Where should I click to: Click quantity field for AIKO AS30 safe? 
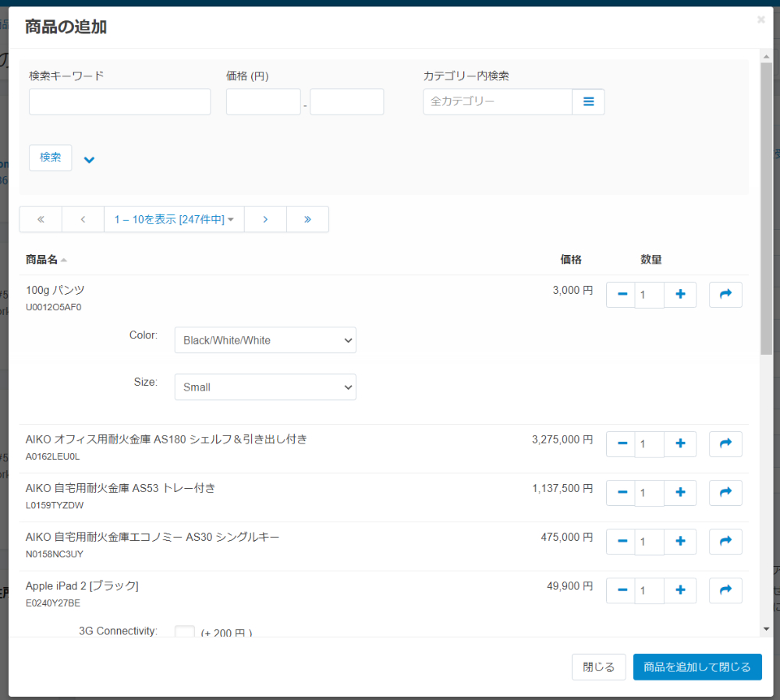point(649,542)
